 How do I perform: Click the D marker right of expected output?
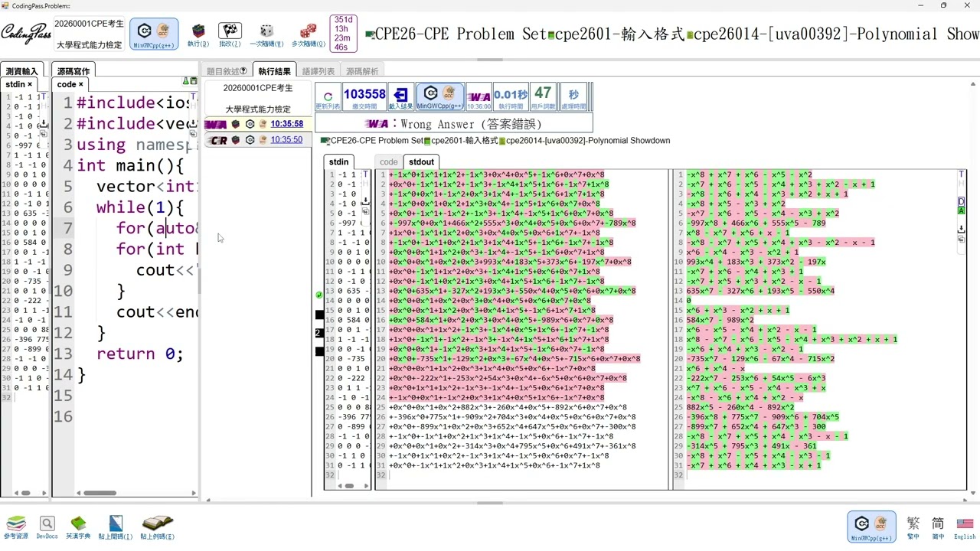[x=961, y=201]
